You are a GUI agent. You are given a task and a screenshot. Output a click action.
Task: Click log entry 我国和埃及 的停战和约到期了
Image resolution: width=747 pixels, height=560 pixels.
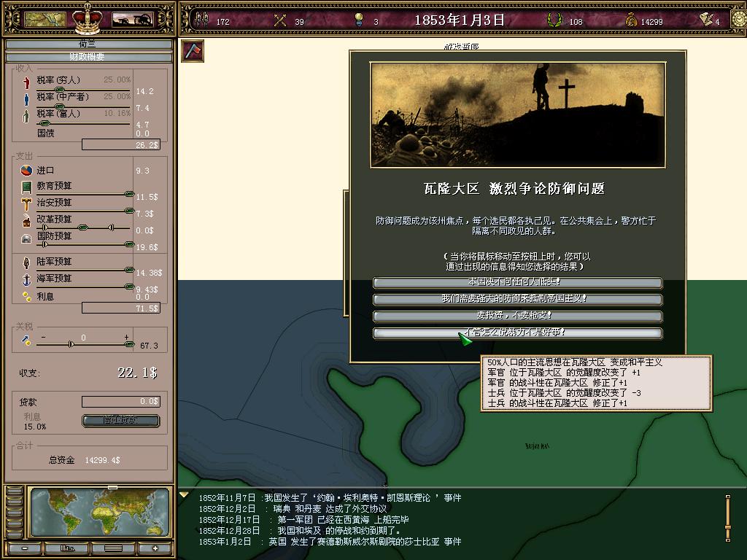tap(300, 531)
